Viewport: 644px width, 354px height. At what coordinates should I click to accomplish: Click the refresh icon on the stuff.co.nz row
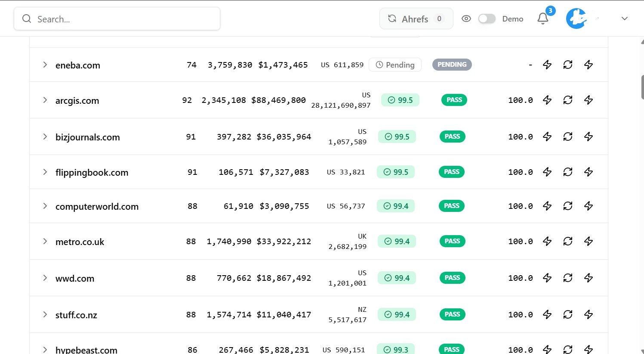click(x=567, y=314)
